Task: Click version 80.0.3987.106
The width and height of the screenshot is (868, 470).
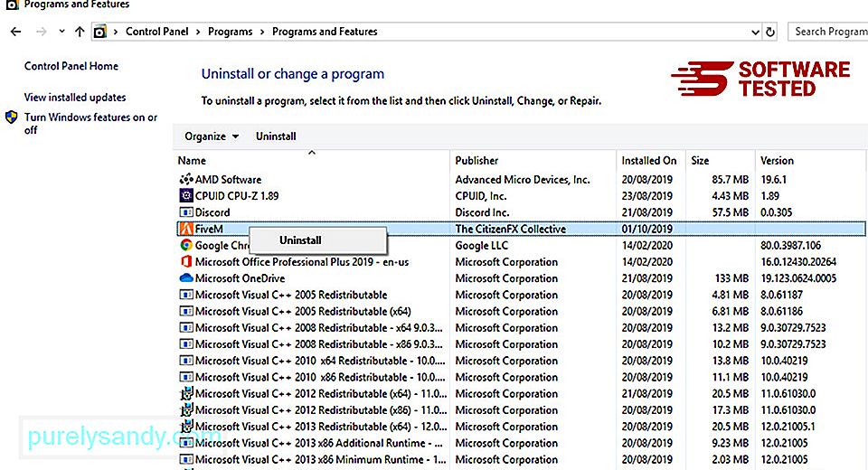Action: point(790,245)
